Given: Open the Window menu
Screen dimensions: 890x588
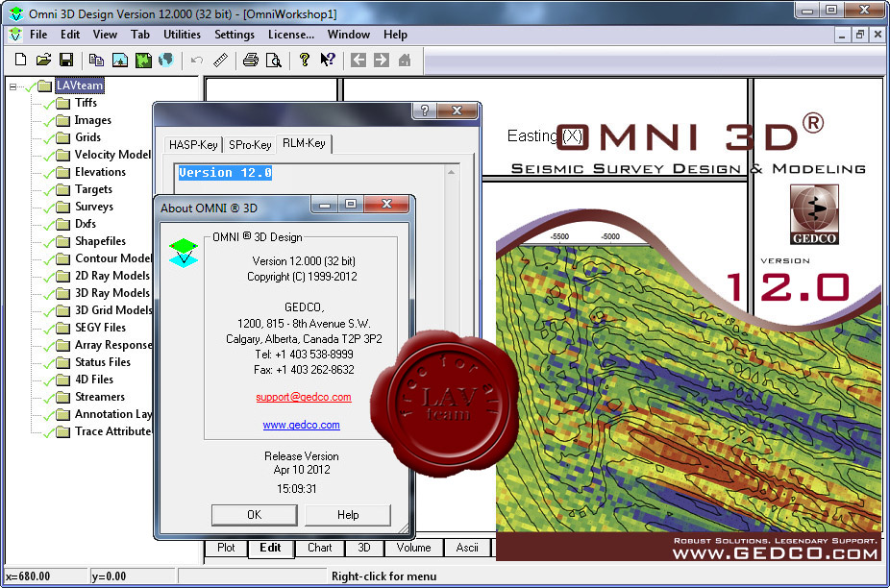Looking at the screenshot, I should click(349, 35).
